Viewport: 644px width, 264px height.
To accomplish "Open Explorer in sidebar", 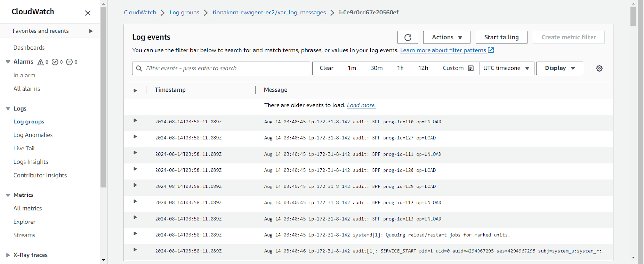I will pos(24,222).
